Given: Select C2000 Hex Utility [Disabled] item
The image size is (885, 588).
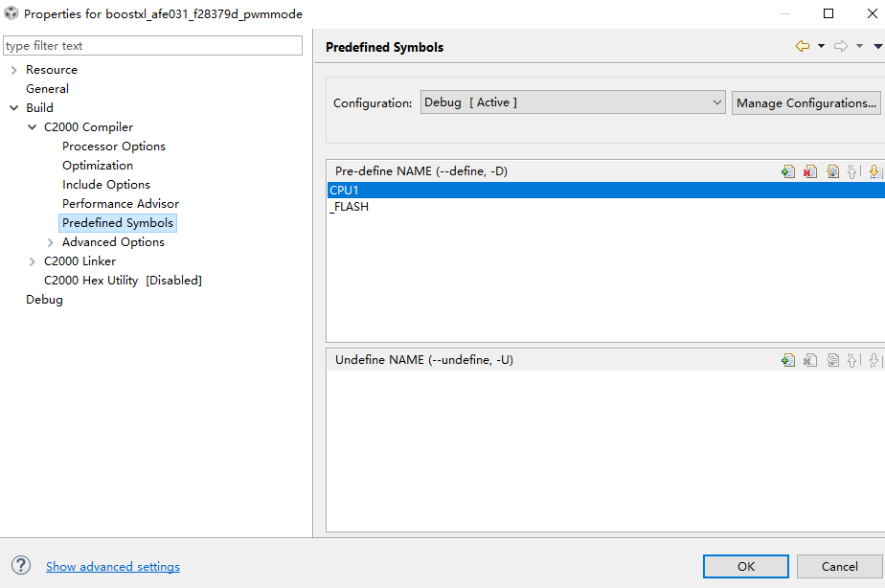Looking at the screenshot, I should (x=123, y=281).
